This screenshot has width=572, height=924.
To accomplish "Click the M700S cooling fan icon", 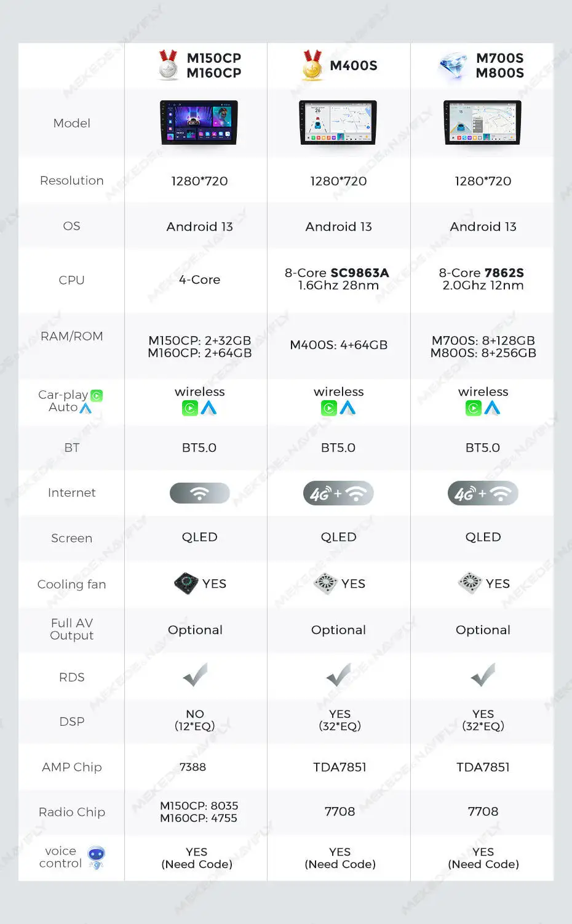I will [x=471, y=582].
